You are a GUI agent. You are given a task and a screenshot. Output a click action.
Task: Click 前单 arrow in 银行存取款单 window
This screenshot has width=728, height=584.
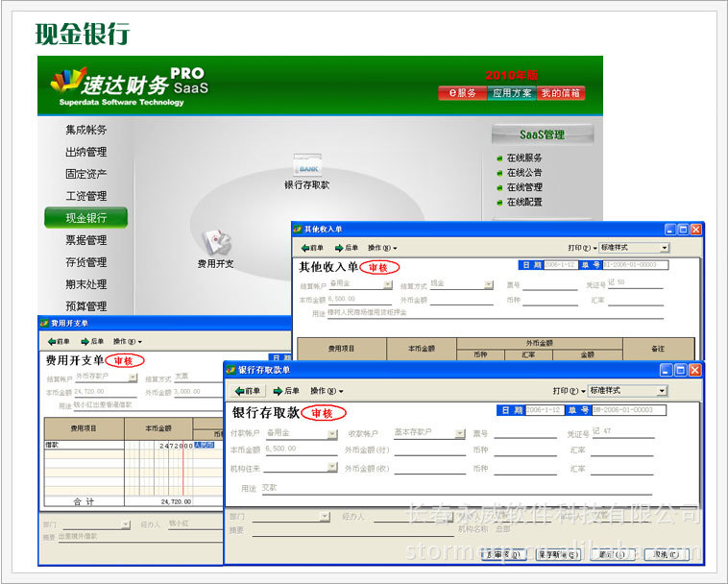point(249,391)
